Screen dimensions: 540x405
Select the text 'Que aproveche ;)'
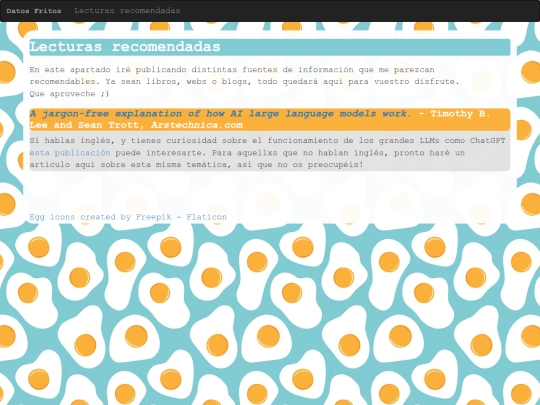click(69, 94)
